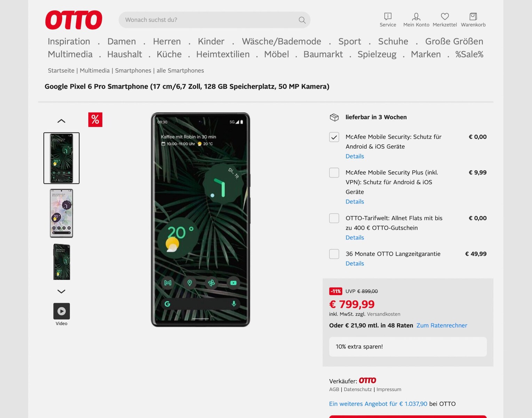Open the Küche menu
532x418 pixels.
(x=169, y=54)
